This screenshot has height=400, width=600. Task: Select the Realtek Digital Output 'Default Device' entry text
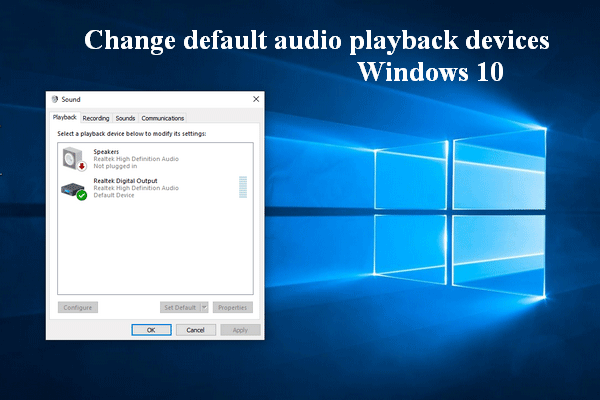pyautogui.click(x=114, y=194)
